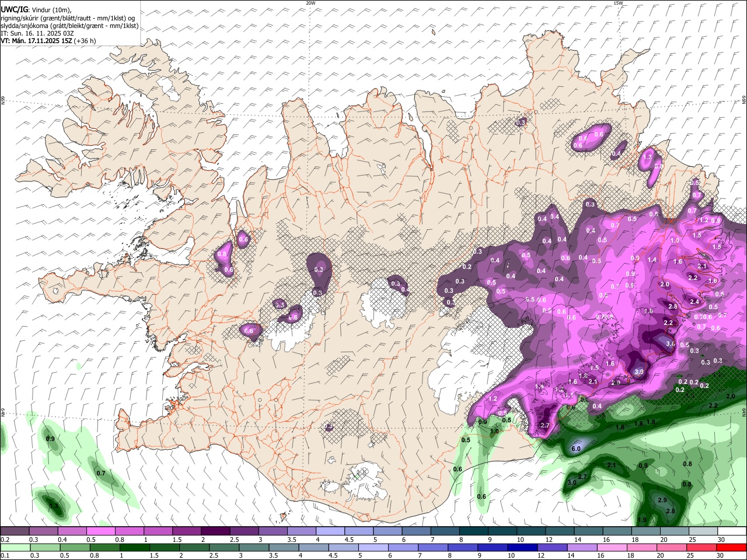The width and height of the screenshot is (747, 560).
Task: Click the 'IT: Sun. 16. 11. 2025 03Z' line
Action: click(x=37, y=33)
